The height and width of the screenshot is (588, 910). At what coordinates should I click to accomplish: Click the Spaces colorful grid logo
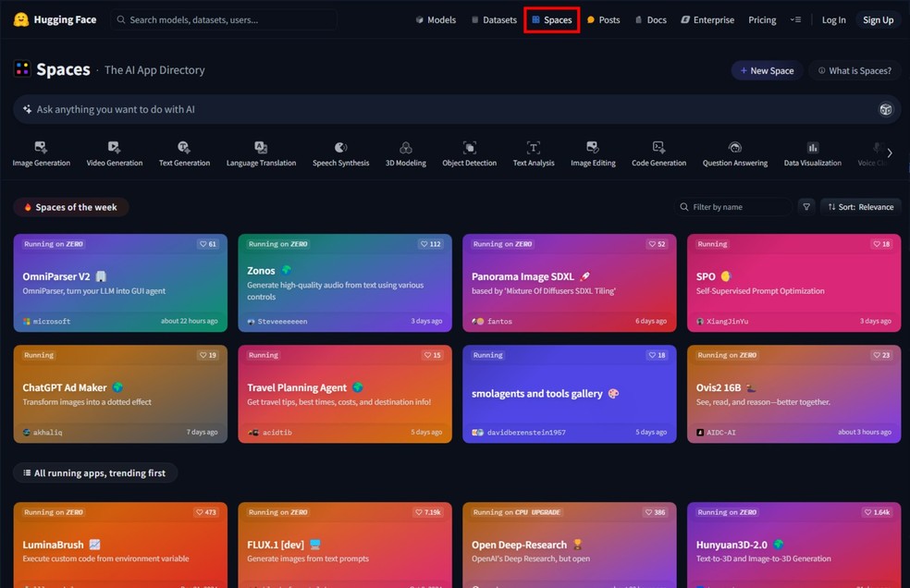tap(22, 69)
